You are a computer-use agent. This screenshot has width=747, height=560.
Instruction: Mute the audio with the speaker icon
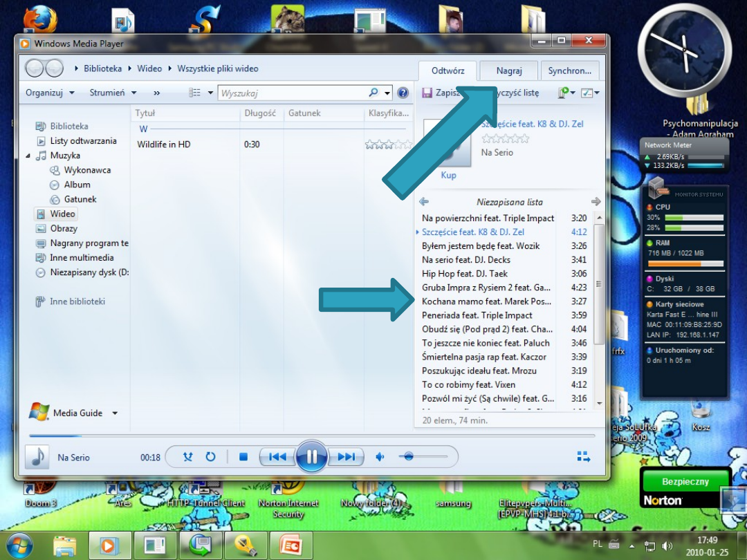[379, 456]
